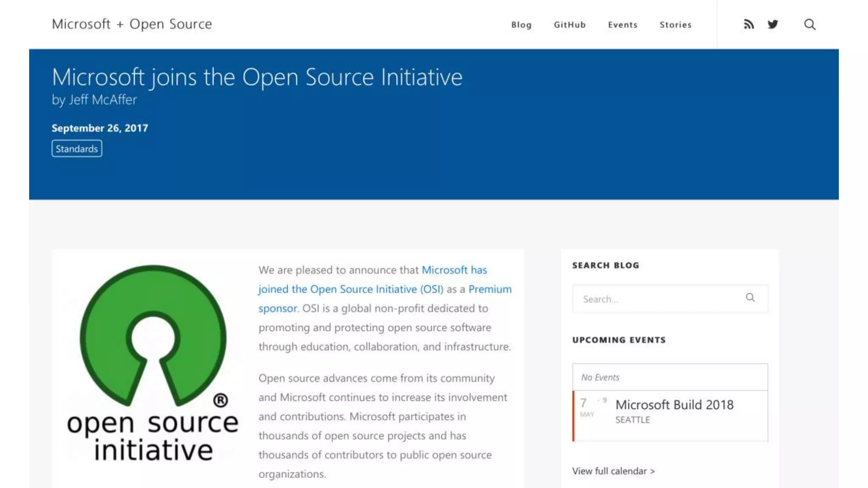
Task: Click the Standards category tag
Action: pyautogui.click(x=77, y=149)
